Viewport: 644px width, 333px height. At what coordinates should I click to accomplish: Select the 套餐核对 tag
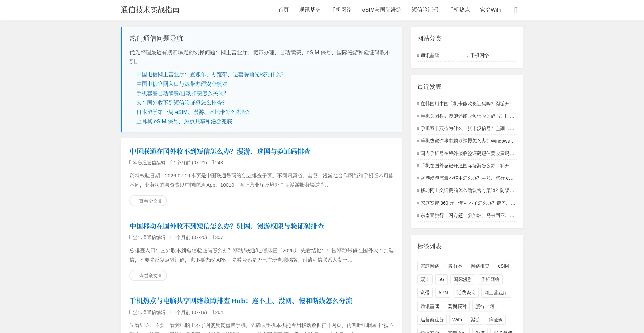click(457, 306)
